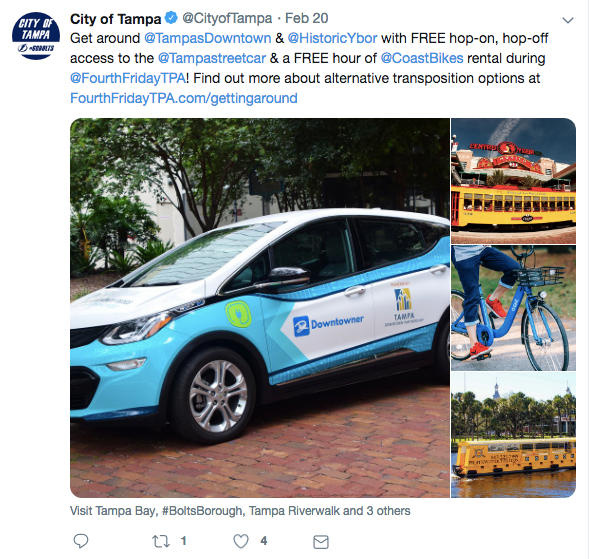Show tagged accounts Visit Tampa Bay and others
Screen dimensions: 589x559
point(240,511)
